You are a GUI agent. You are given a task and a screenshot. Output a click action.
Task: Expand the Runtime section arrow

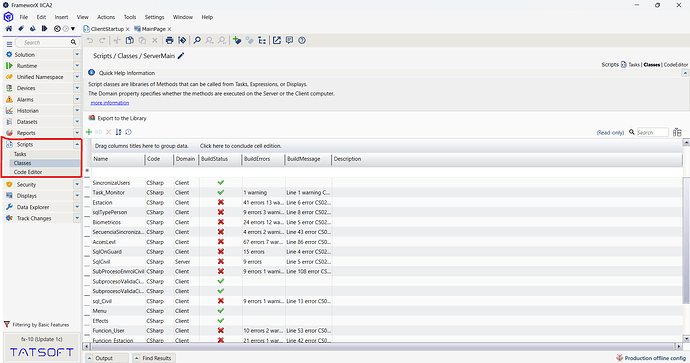77,66
